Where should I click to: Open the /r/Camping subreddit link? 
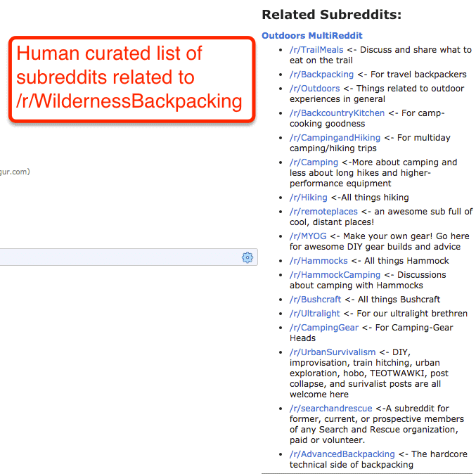pos(314,162)
